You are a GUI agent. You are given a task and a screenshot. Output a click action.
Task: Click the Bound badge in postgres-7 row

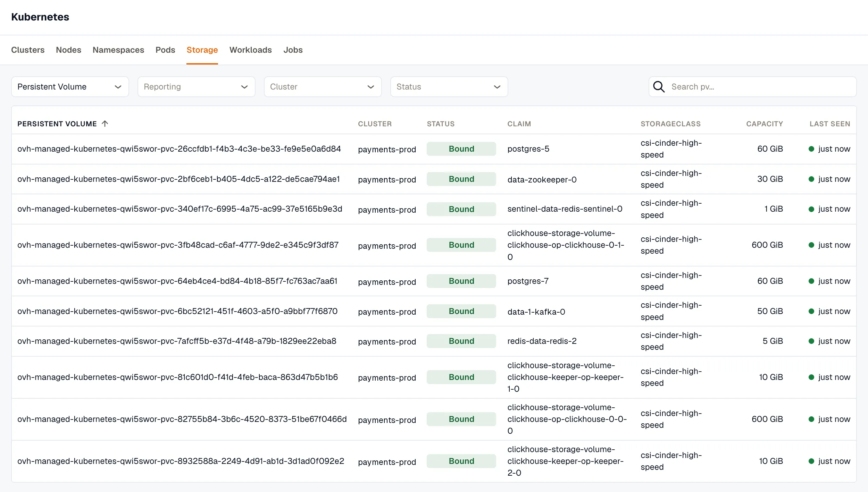click(x=461, y=281)
